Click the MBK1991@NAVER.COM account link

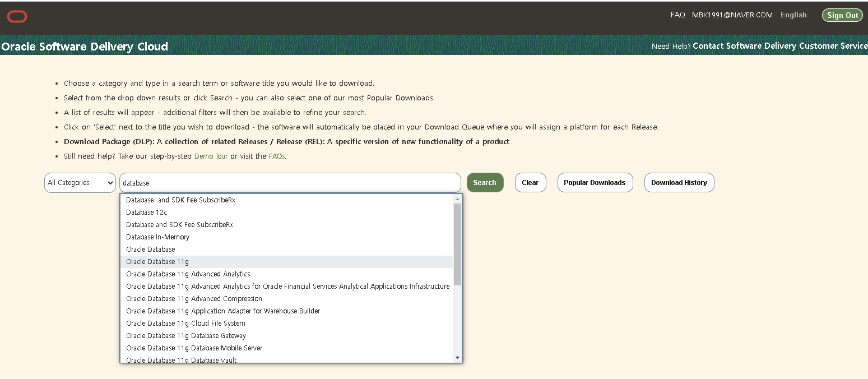pyautogui.click(x=732, y=15)
